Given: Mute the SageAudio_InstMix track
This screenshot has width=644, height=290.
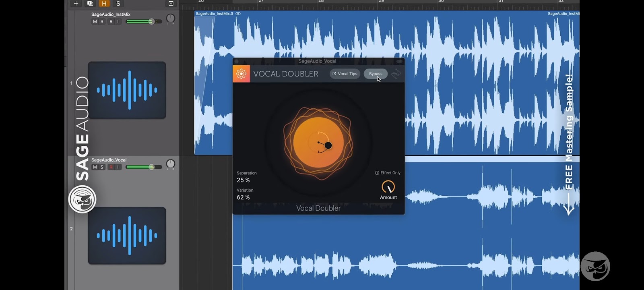Looking at the screenshot, I should pyautogui.click(x=95, y=22).
